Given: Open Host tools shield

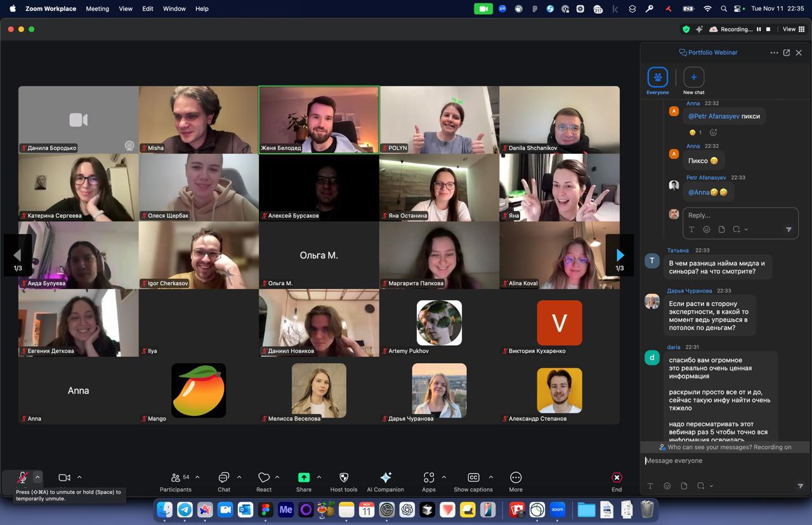Looking at the screenshot, I should (x=344, y=482).
